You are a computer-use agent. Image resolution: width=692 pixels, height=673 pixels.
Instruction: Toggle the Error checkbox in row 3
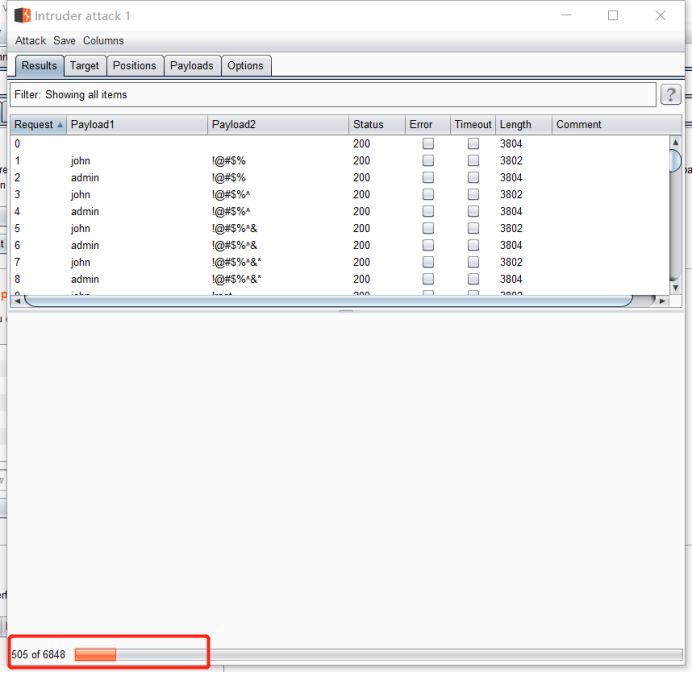[x=428, y=194]
